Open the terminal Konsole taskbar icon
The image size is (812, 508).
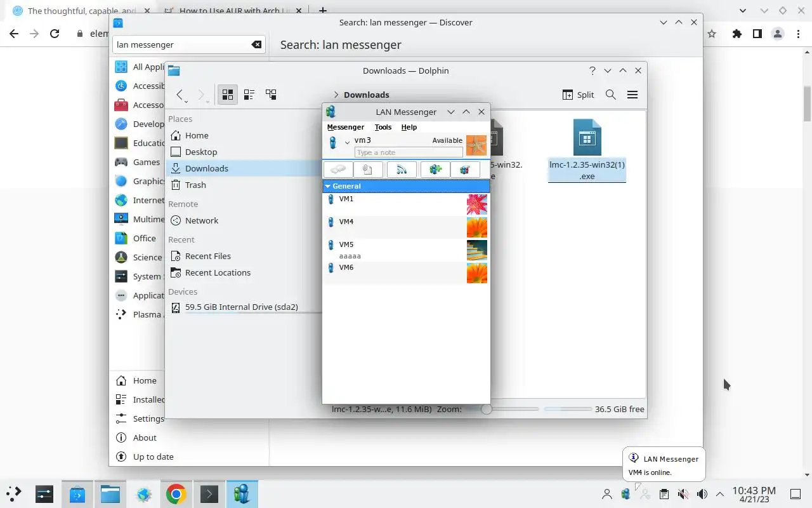pyautogui.click(x=209, y=493)
